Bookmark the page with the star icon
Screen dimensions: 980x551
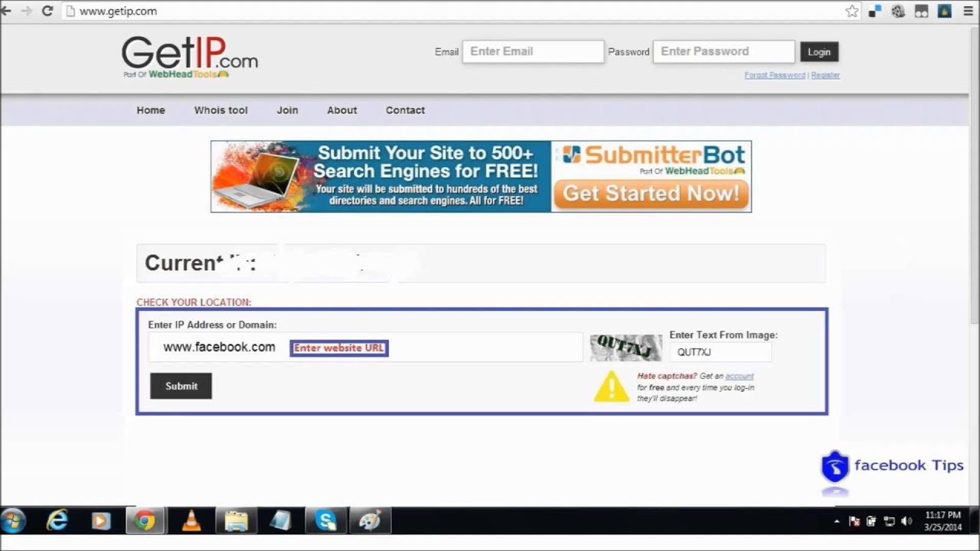click(x=852, y=11)
